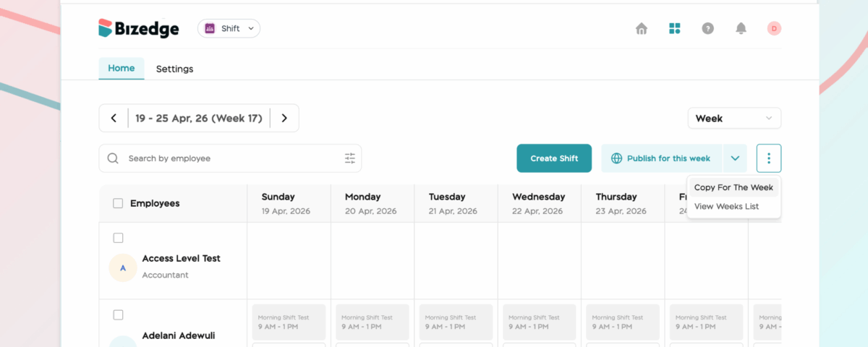Image resolution: width=868 pixels, height=347 pixels.
Task: Click the Create Shift button
Action: tap(554, 158)
